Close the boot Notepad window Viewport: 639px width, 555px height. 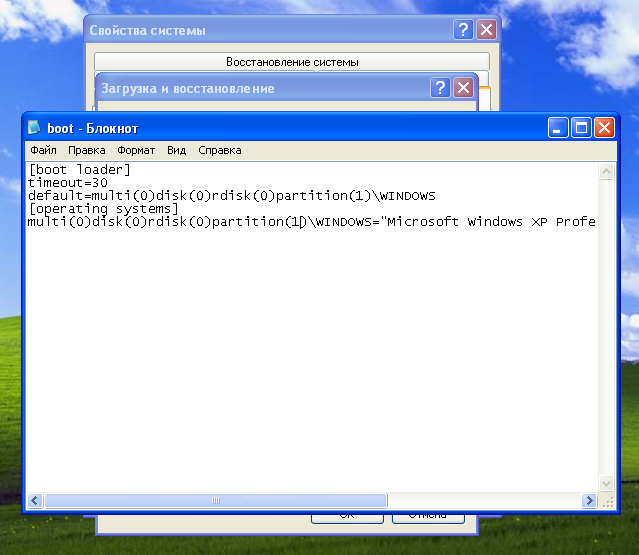(x=604, y=128)
